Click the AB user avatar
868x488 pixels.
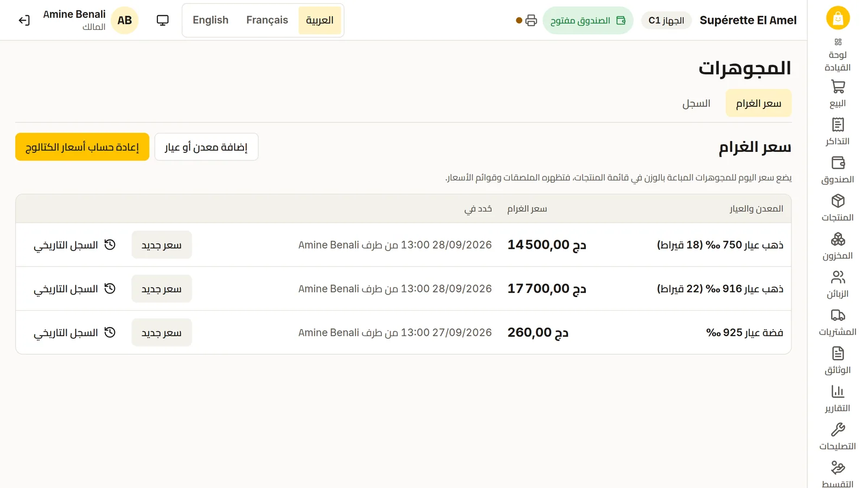pos(125,20)
